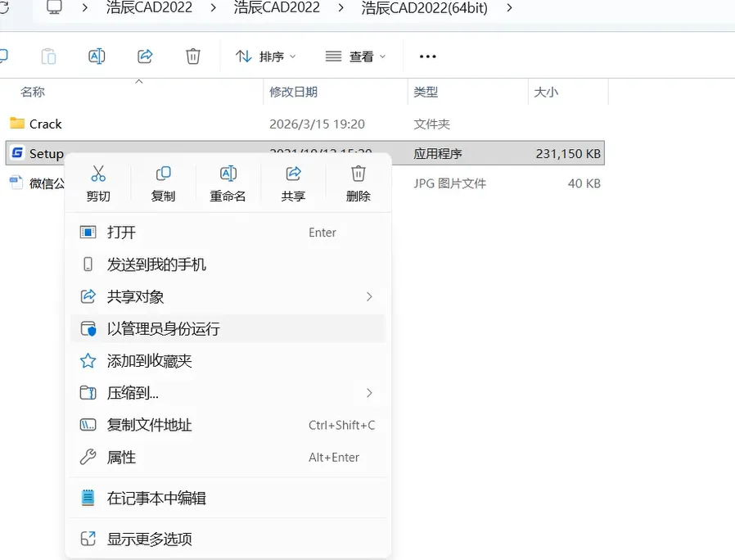Open 属性 from the context menu
Viewport: 735px width, 560px height.
click(x=228, y=457)
